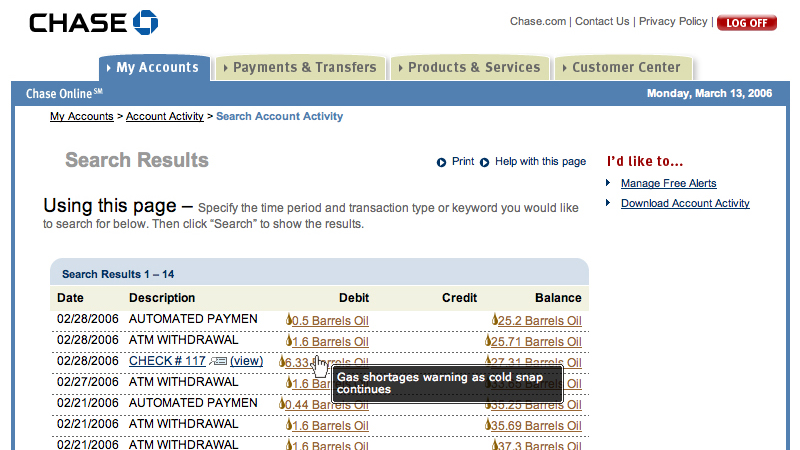Open the Chase.com link
Screen dimensions: 800x450
click(x=538, y=21)
